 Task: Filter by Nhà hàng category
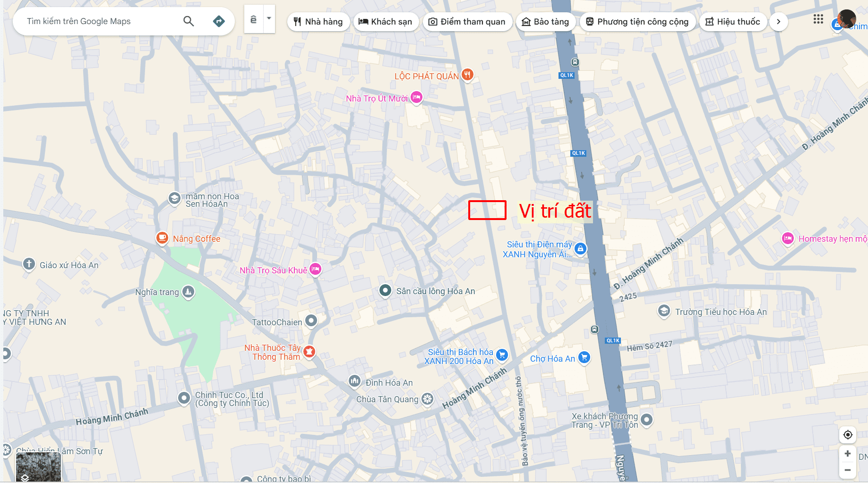318,22
